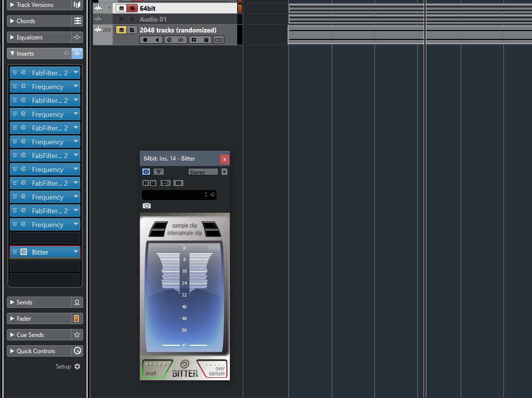Switch A/B settings in the Bitter plugin window

pyautogui.click(x=165, y=183)
